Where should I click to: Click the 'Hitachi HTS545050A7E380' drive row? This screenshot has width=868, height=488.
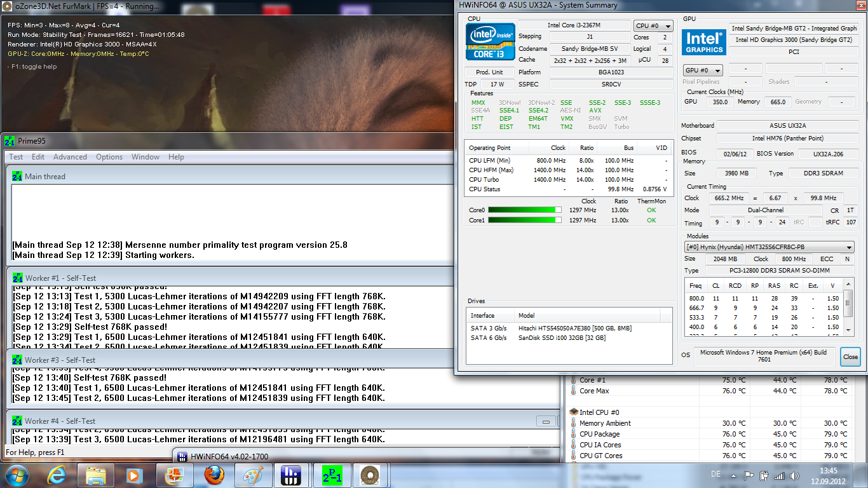(569, 328)
